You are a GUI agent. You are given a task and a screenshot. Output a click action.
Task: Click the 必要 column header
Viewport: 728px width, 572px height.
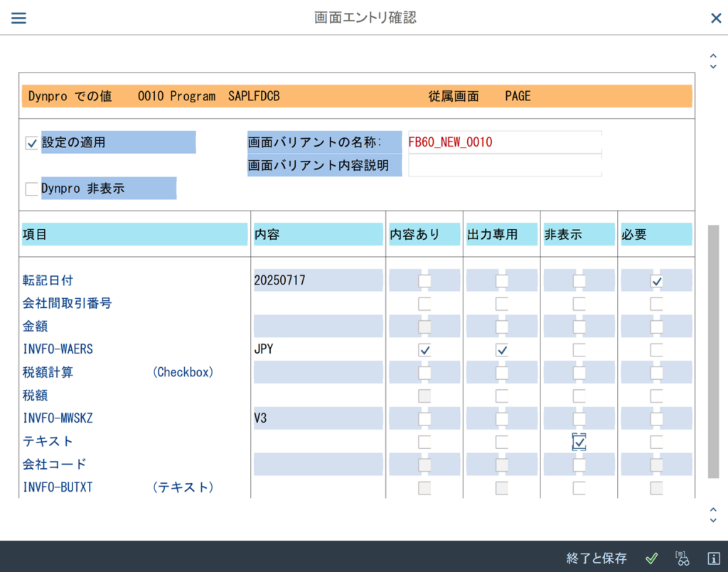(x=656, y=234)
